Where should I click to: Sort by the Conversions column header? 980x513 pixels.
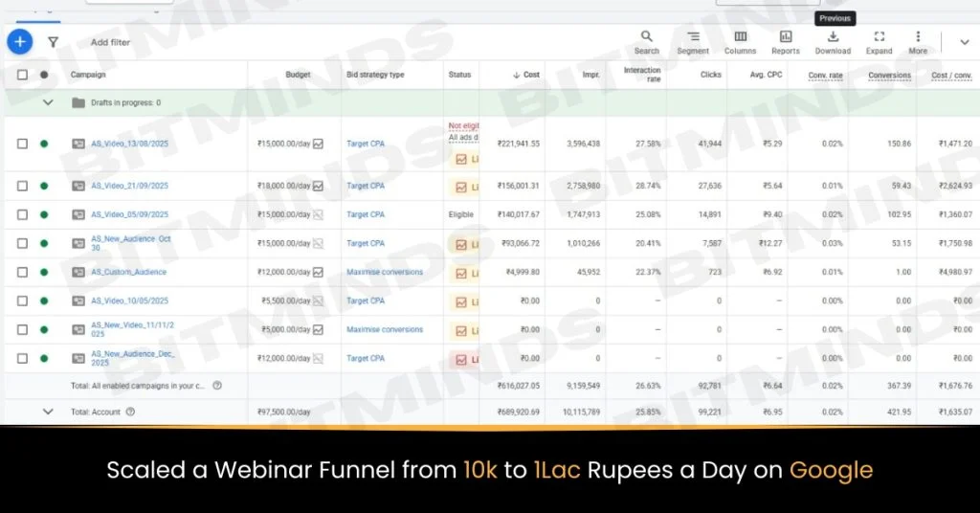tap(889, 75)
